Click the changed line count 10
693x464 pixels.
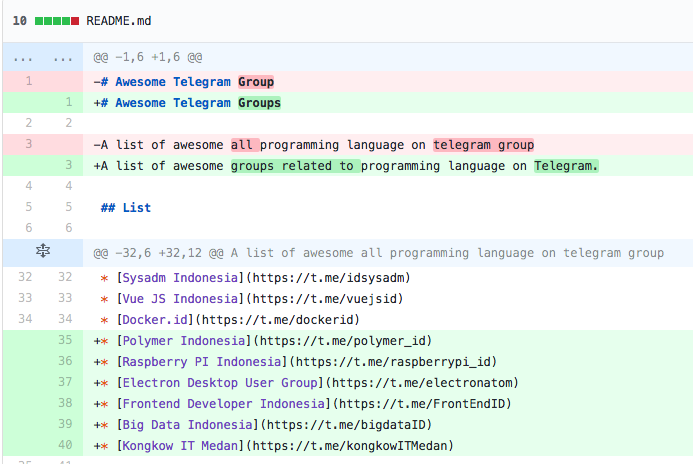coord(19,21)
